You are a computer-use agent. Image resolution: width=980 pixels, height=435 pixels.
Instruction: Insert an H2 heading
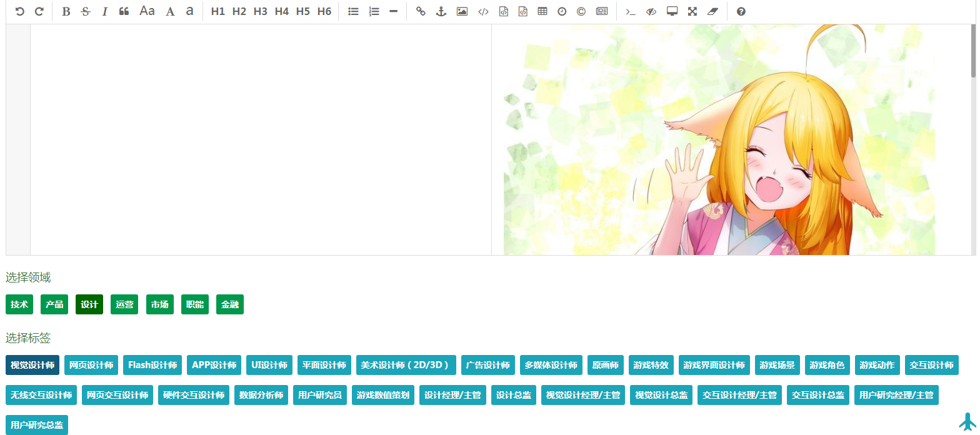click(239, 11)
